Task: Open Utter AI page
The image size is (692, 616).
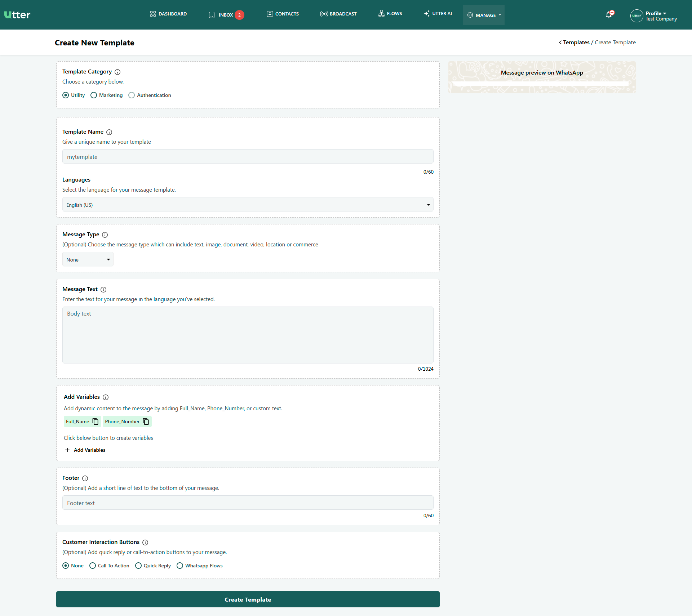Action: point(438,14)
